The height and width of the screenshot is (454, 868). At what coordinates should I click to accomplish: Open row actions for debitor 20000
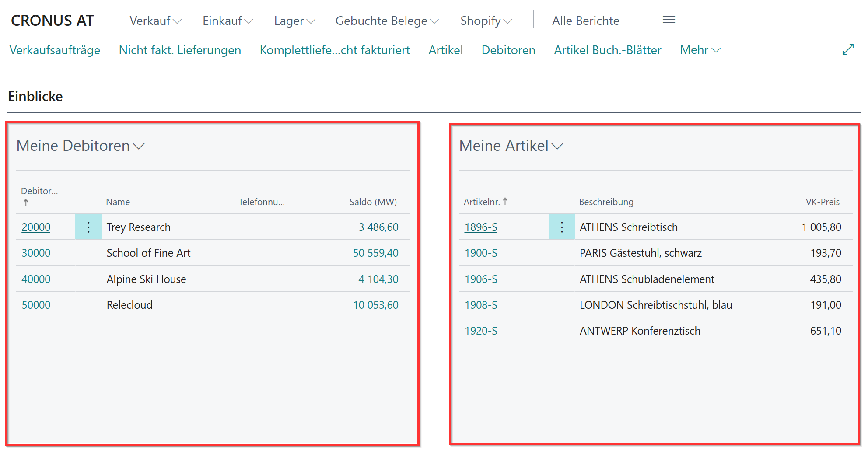point(88,227)
